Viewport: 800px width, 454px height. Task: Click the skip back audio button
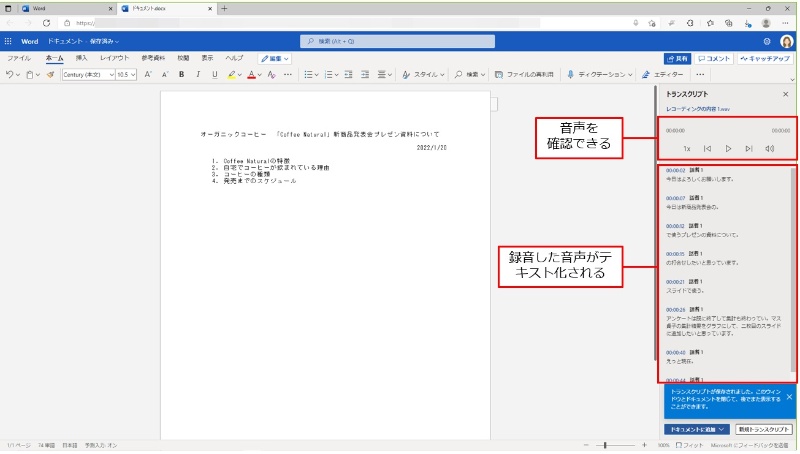coord(707,148)
